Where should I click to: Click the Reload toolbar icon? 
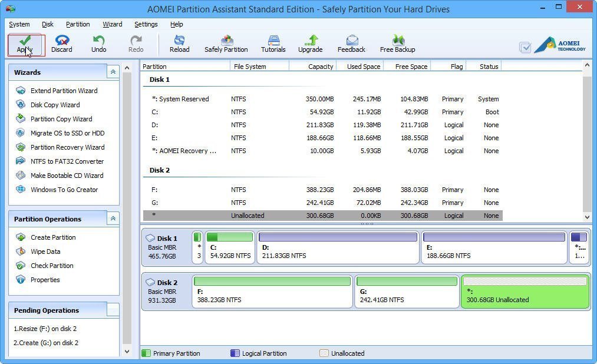coord(179,40)
